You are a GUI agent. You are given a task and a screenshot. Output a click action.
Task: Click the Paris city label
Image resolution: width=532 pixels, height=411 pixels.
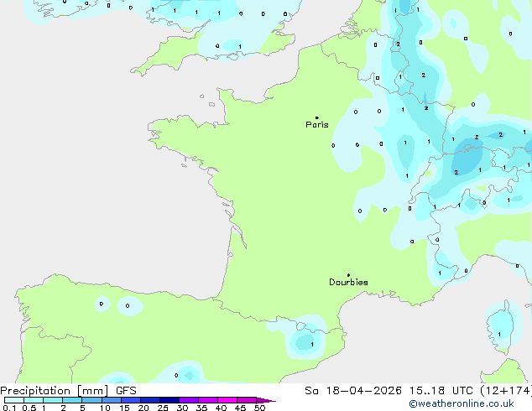point(317,125)
